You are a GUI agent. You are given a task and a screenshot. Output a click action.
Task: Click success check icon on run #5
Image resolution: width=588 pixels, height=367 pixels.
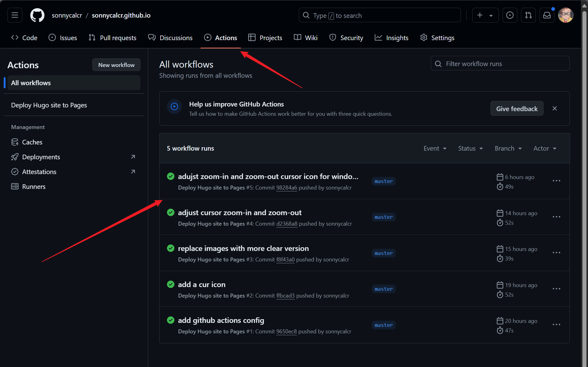(171, 176)
